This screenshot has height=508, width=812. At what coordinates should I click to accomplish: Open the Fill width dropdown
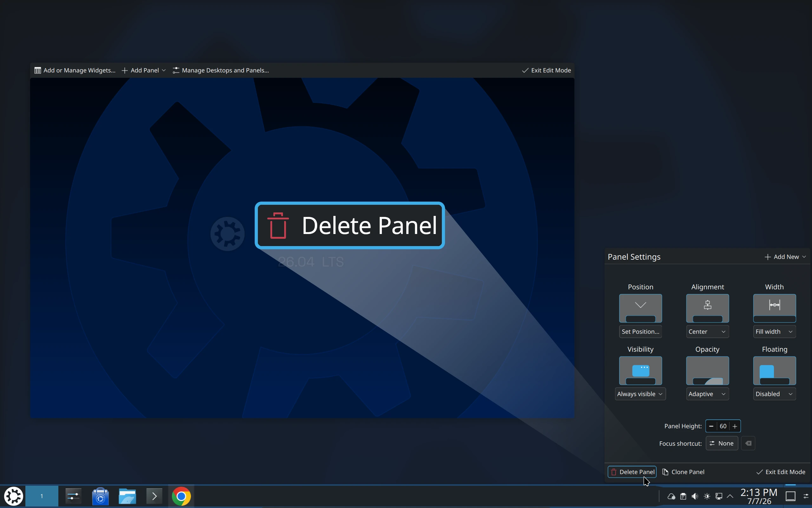click(774, 331)
